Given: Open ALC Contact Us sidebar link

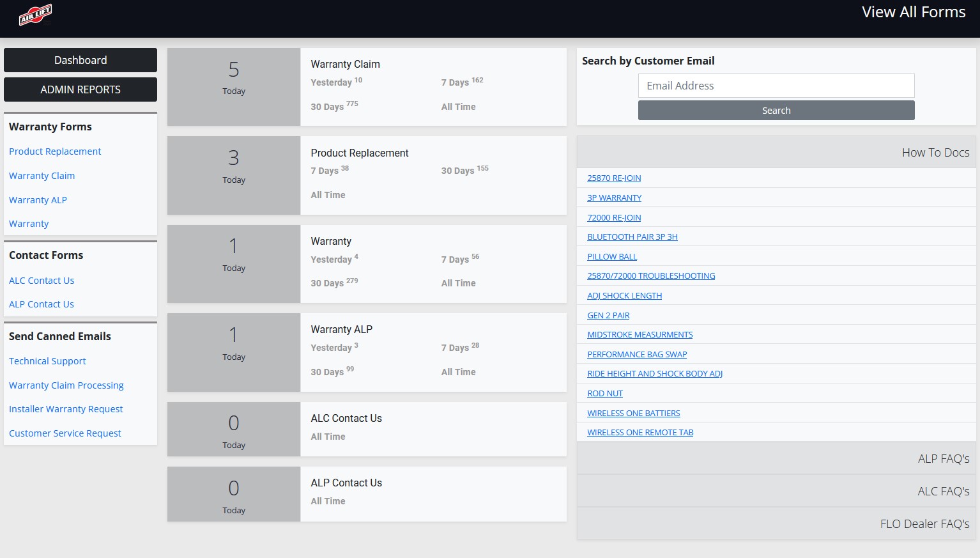Looking at the screenshot, I should [42, 281].
